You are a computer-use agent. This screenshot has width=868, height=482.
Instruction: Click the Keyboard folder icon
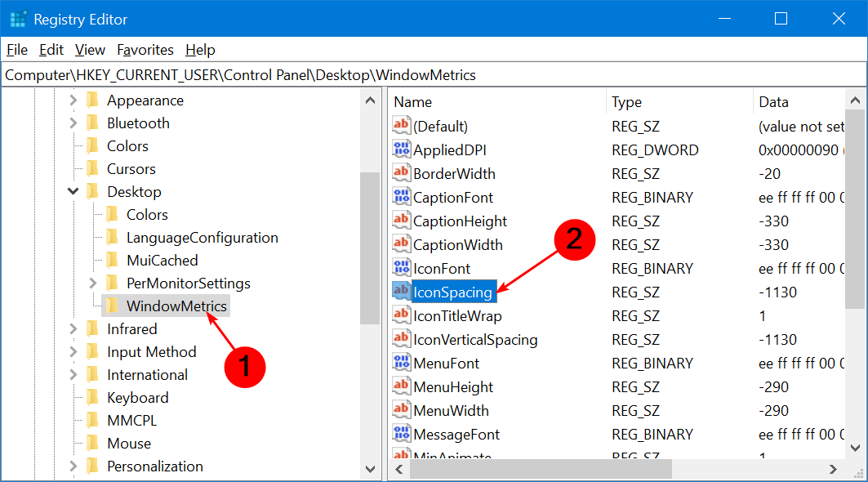(x=93, y=397)
